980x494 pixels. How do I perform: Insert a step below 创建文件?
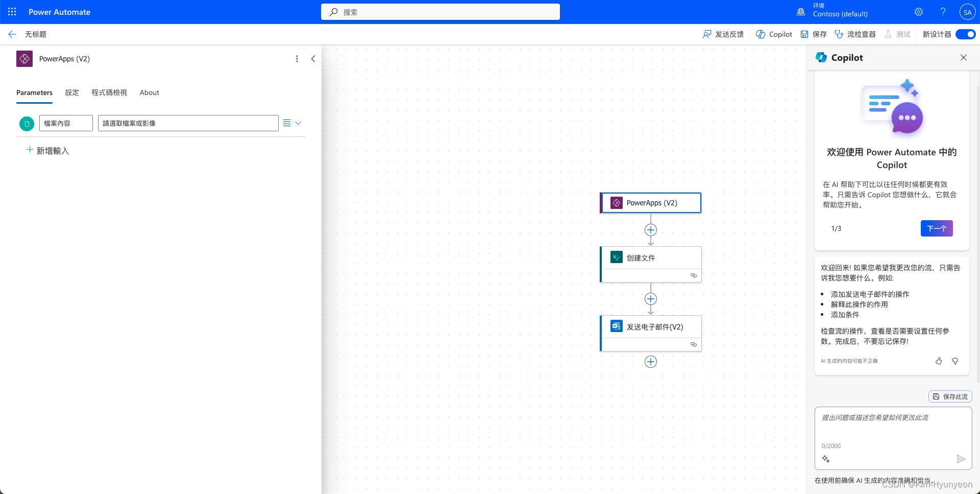(651, 299)
